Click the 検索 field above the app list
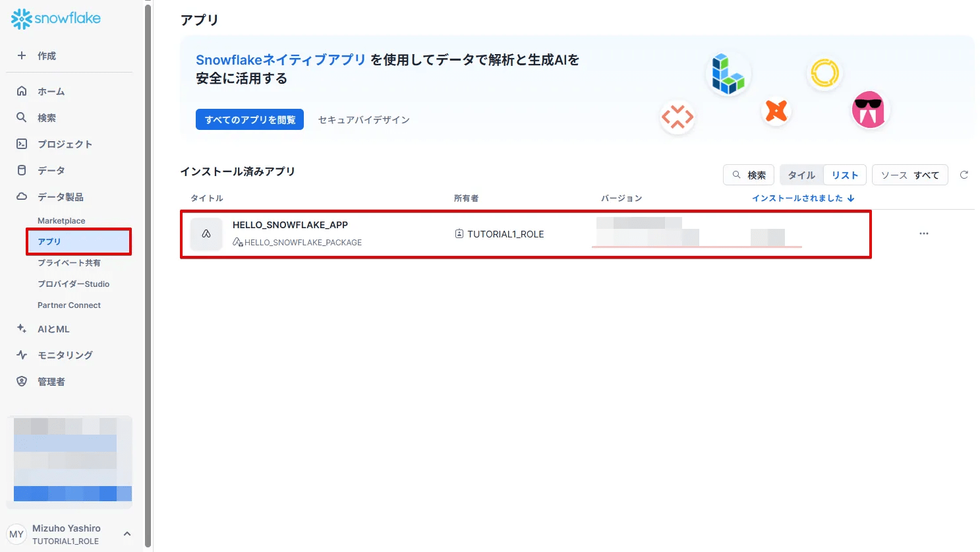 coord(749,175)
